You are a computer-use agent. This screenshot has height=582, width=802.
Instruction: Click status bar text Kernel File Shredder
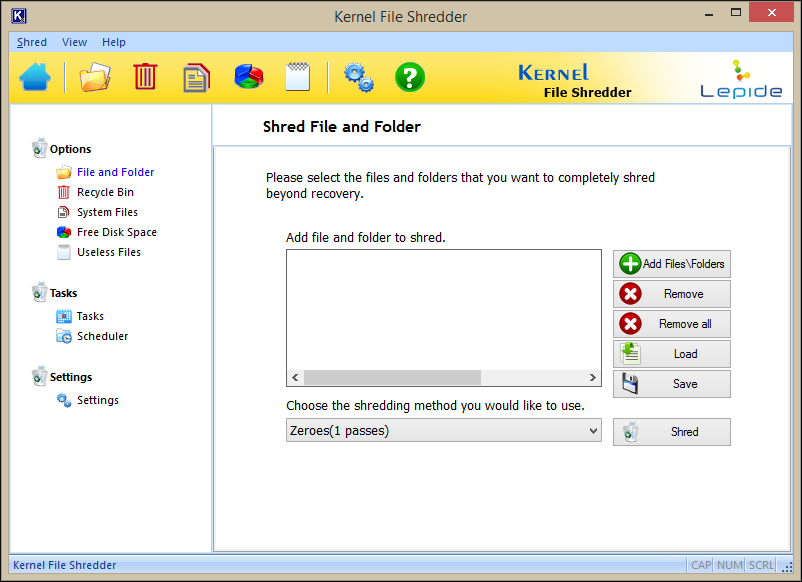pos(64,565)
